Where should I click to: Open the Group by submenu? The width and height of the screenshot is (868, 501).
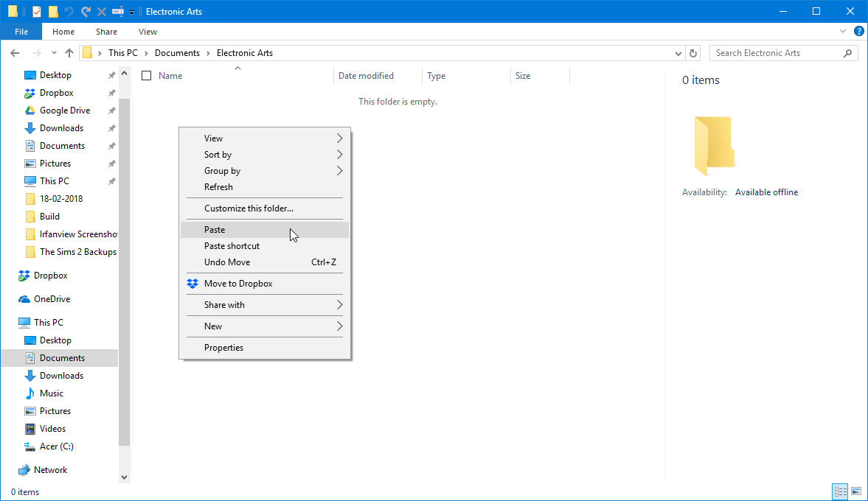(265, 171)
